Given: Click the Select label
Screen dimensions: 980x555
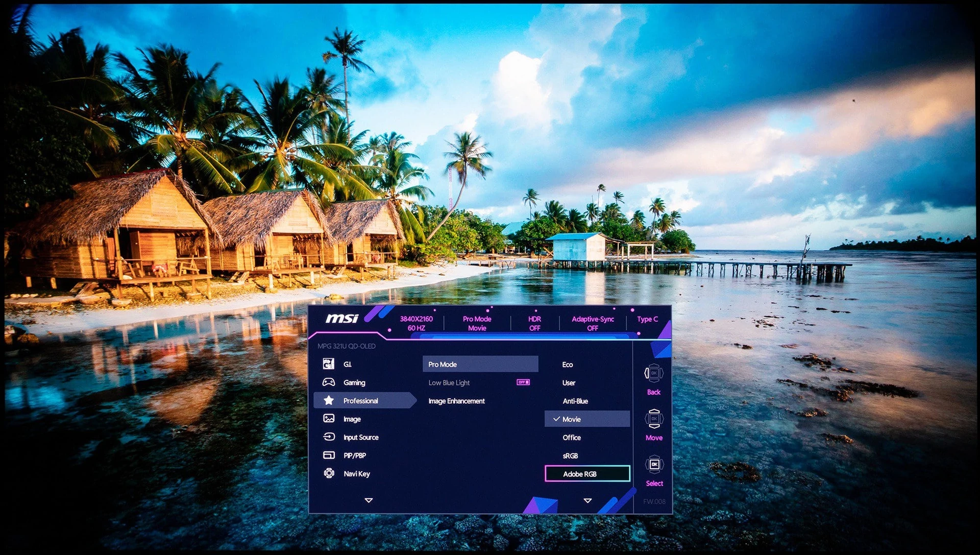Looking at the screenshot, I should [x=654, y=483].
